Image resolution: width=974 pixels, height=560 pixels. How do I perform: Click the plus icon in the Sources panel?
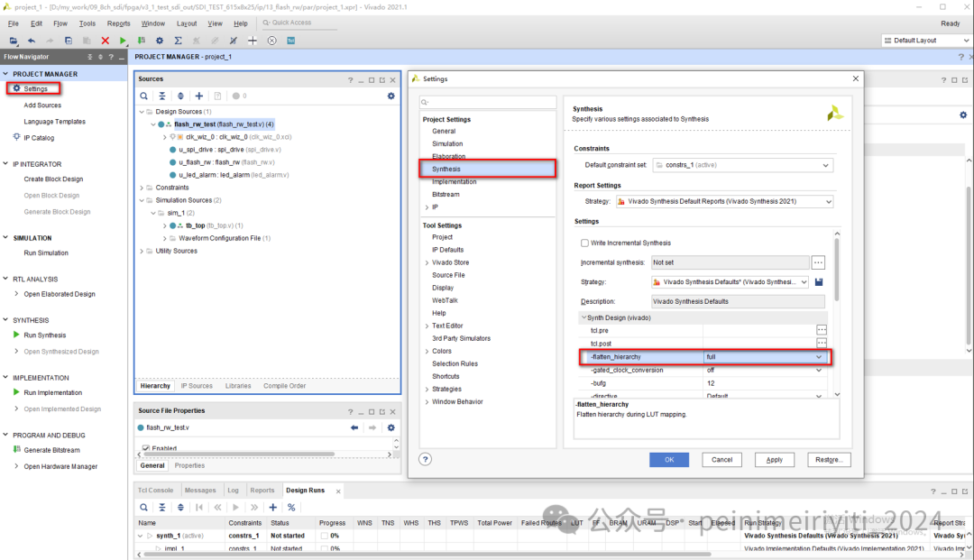tap(198, 96)
